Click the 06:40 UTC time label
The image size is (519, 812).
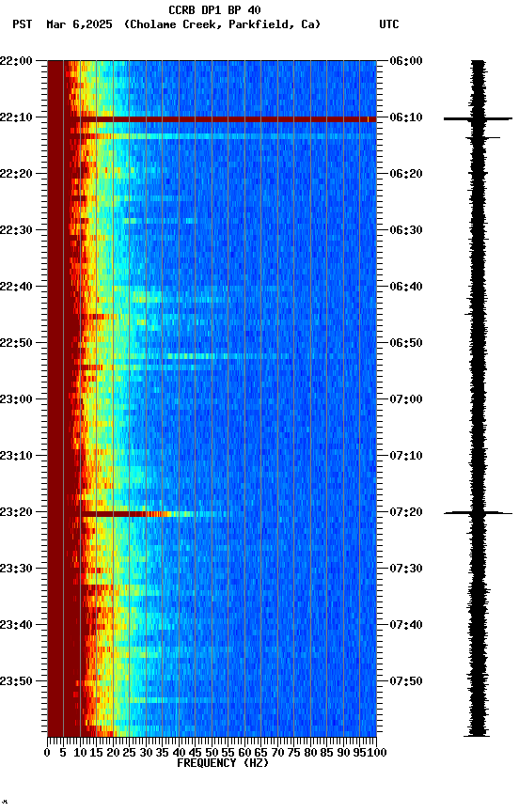(406, 287)
